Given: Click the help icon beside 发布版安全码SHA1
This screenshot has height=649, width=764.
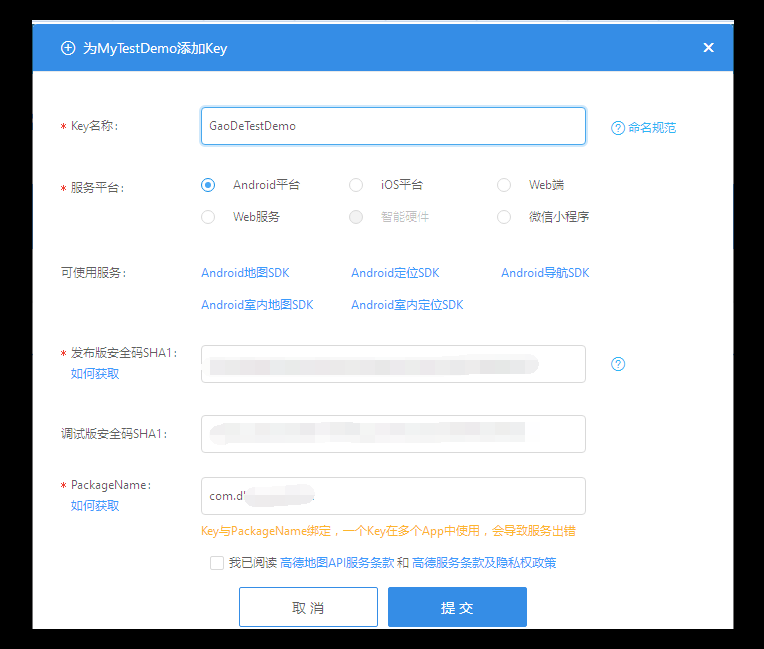Looking at the screenshot, I should (x=618, y=364).
